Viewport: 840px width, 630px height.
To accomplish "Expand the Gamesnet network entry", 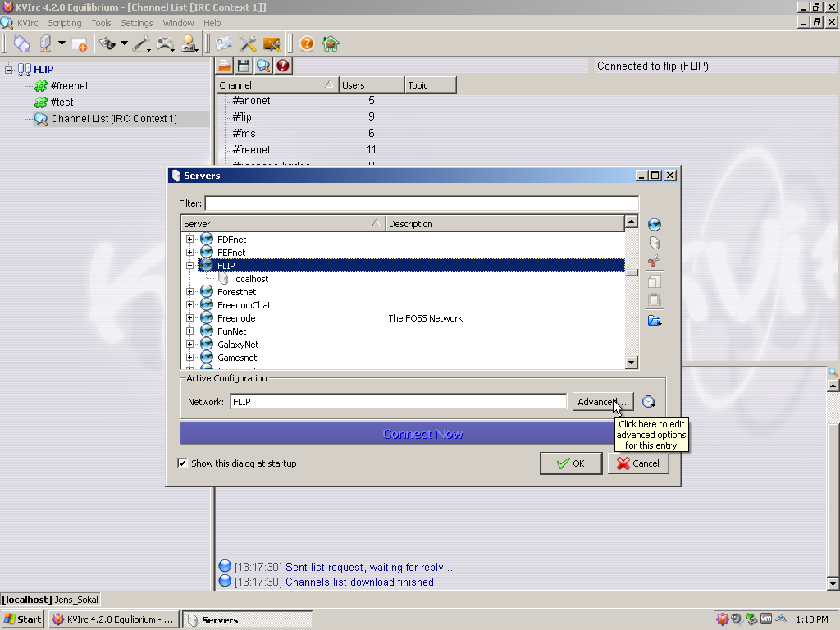I will tap(189, 357).
